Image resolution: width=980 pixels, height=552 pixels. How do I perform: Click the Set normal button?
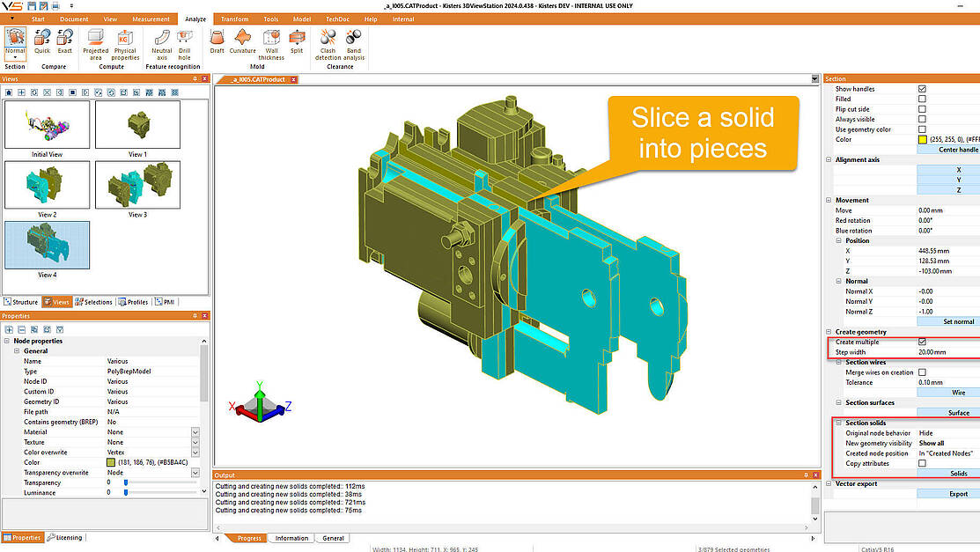pyautogui.click(x=949, y=321)
